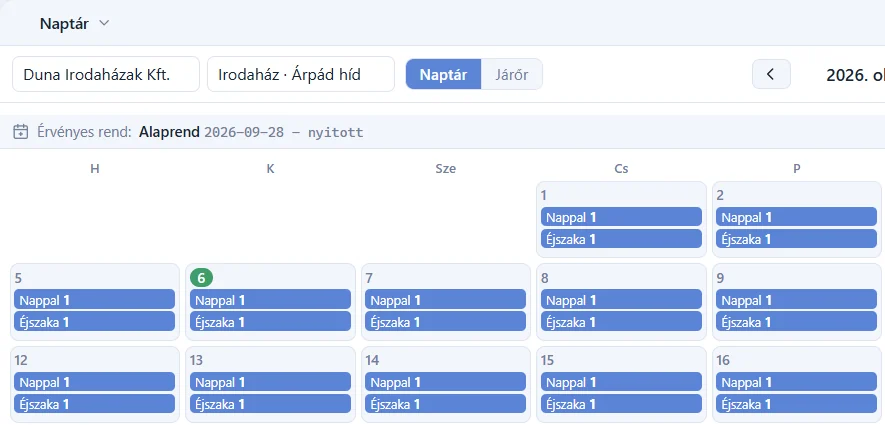
Task: Select day number 12 in the calendar
Action: pos(21,360)
